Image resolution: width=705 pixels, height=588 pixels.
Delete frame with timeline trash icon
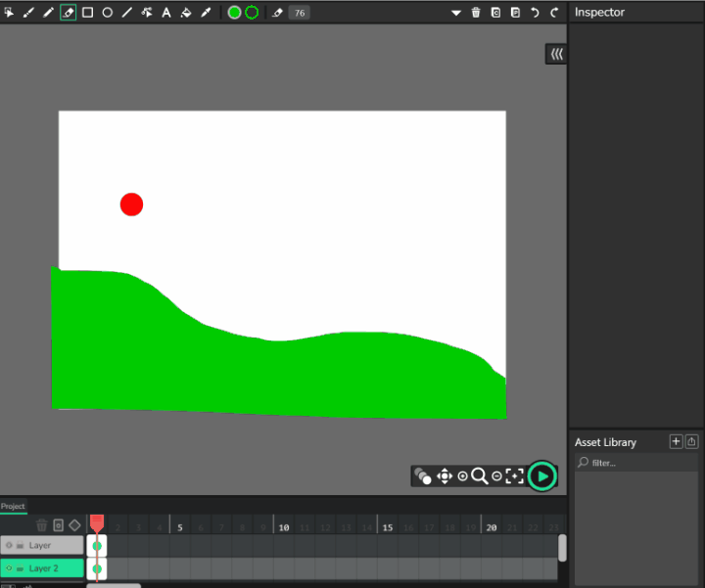pyautogui.click(x=41, y=524)
